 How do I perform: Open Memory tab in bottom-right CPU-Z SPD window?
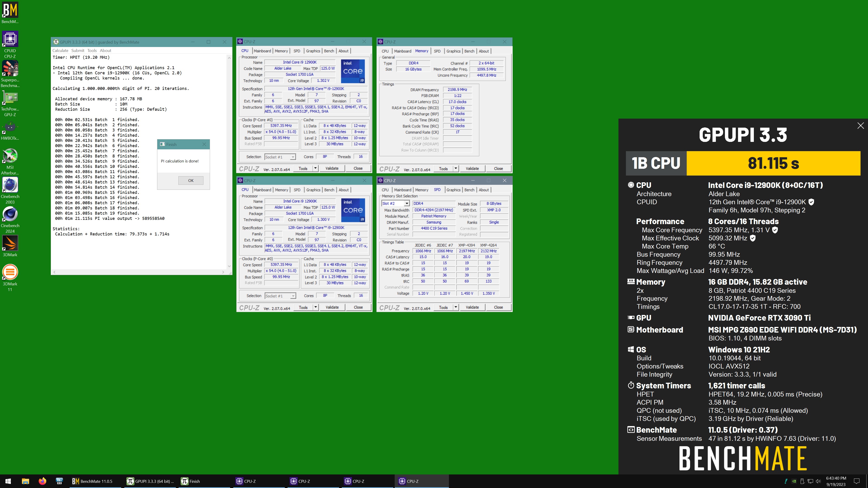422,190
